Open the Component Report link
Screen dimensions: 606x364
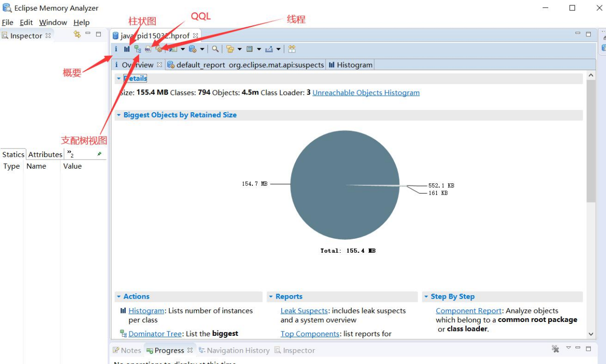coord(469,310)
